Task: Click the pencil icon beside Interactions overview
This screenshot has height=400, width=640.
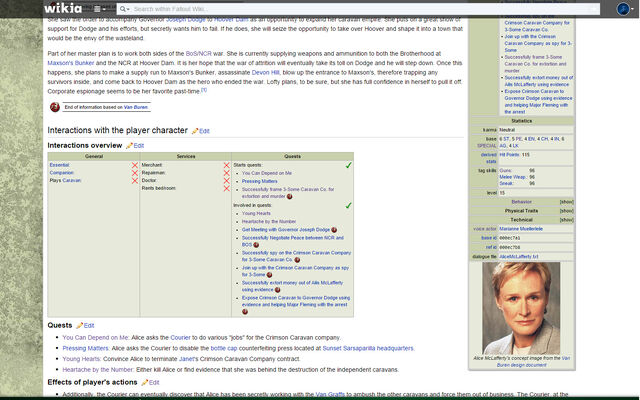Action: pos(129,146)
